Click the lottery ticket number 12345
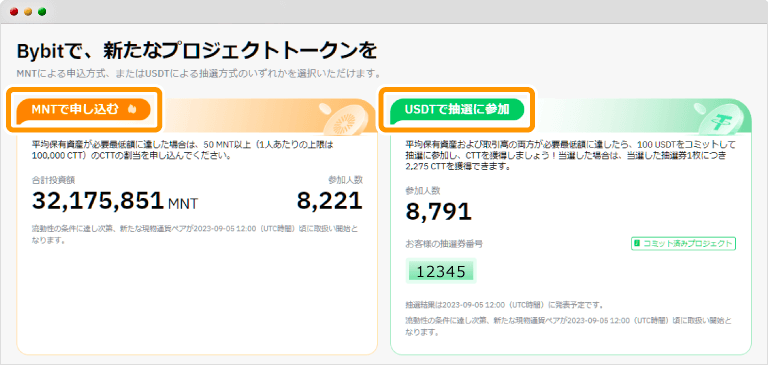768x365 pixels. (x=441, y=271)
